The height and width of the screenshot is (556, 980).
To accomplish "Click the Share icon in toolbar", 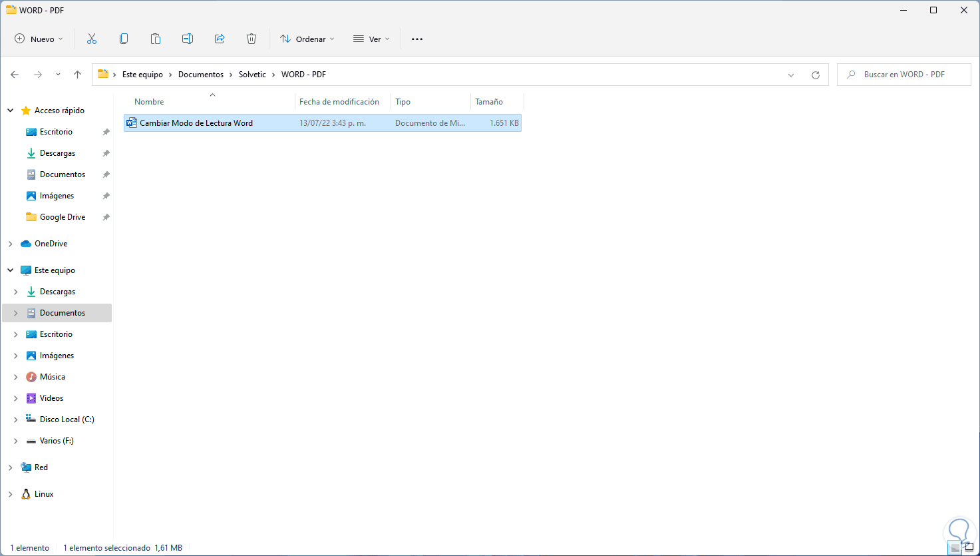I will 220,39.
